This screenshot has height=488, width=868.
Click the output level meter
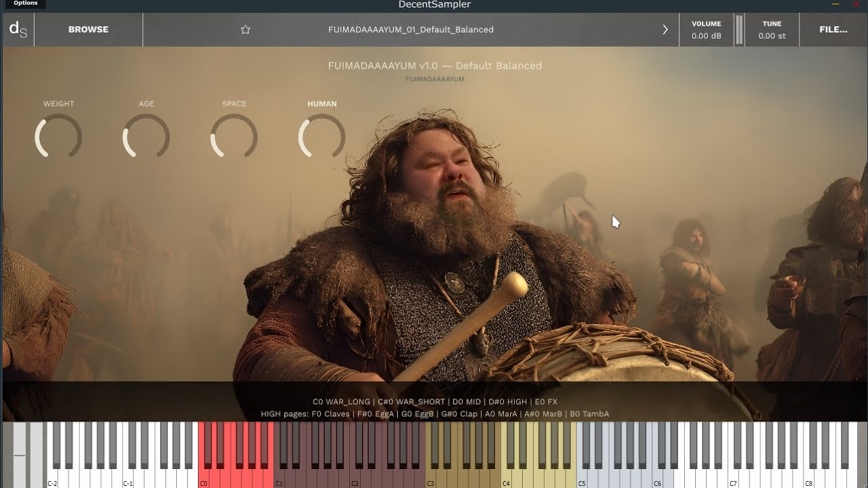pos(739,30)
